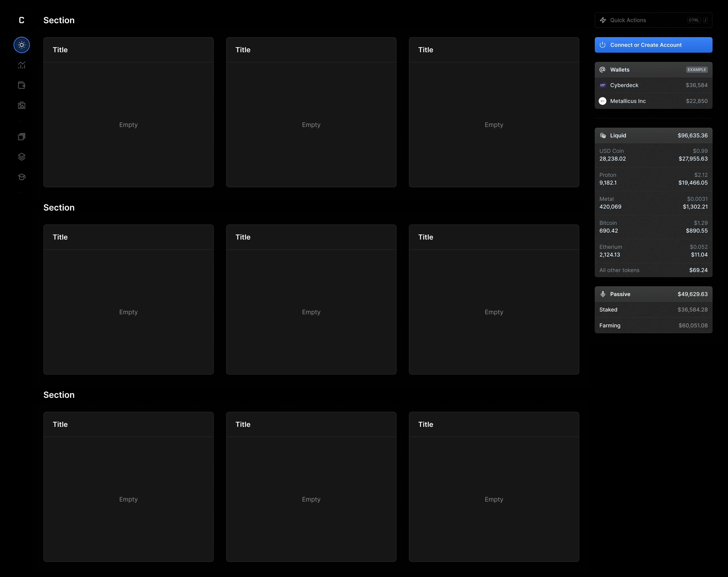728x577 pixels.
Task: Open the stacked windows sidebar icon
Action: [22, 136]
